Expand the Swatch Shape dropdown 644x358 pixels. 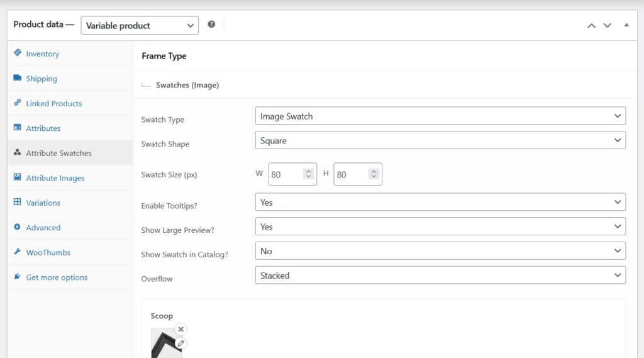click(x=440, y=141)
